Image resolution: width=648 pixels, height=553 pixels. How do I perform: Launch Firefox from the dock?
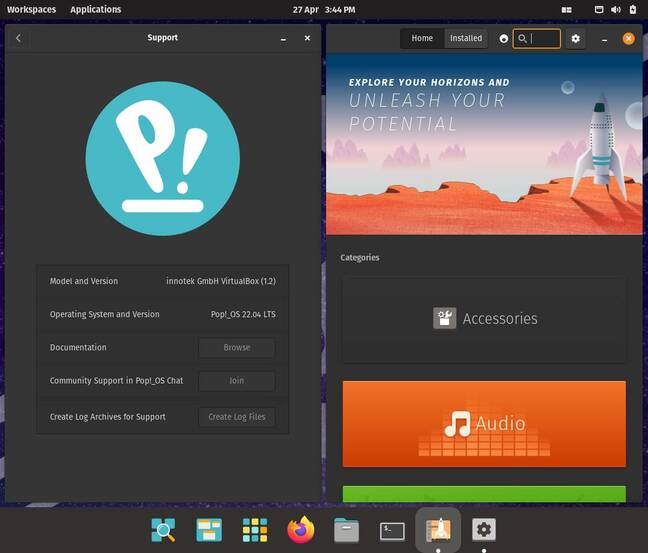(300, 529)
